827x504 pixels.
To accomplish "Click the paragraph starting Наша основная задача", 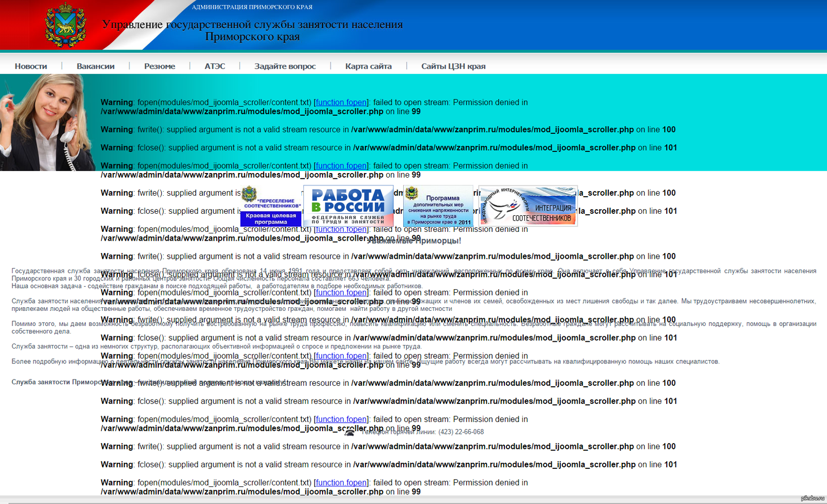I will (x=217, y=286).
